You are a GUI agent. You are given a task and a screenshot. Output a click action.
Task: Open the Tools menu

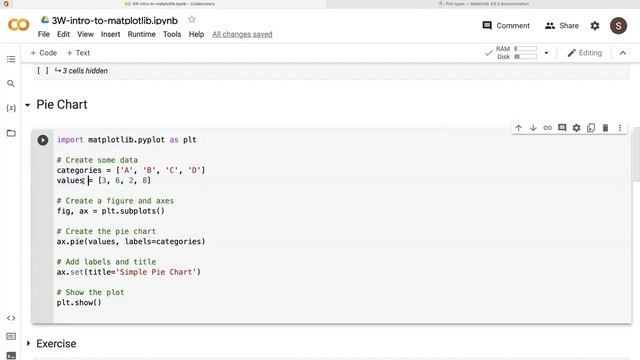(172, 34)
